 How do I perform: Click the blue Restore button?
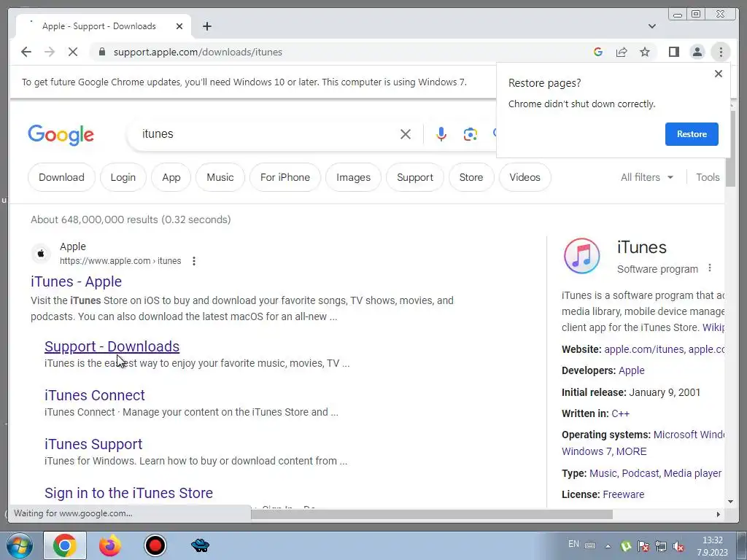(692, 134)
